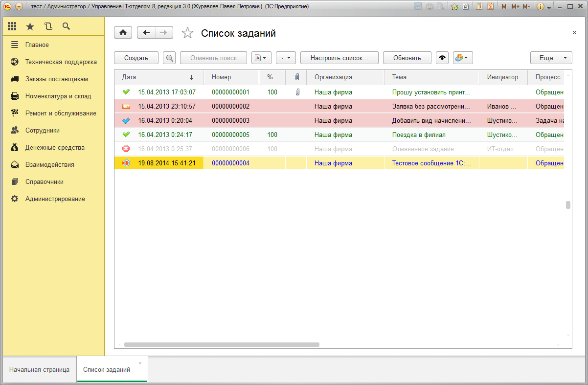588x385 pixels.
Task: Click the Тема column header
Action: [x=431, y=77]
